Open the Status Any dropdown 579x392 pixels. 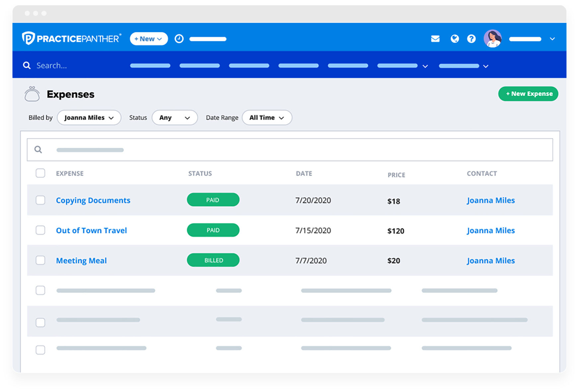pyautogui.click(x=175, y=117)
